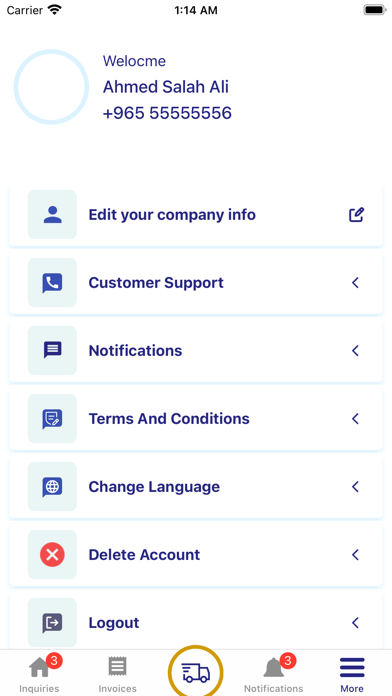
Task: Click the chat bubble icon for Notifications
Action: coord(52,351)
